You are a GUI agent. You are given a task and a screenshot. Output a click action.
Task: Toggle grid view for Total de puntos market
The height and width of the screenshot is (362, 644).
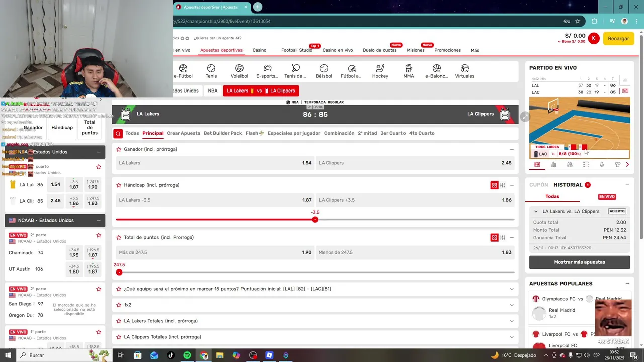pos(494,237)
